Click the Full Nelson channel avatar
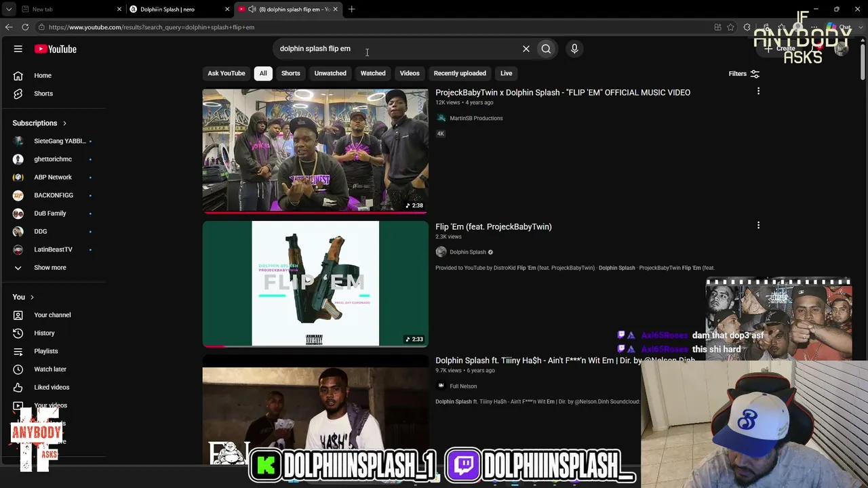Viewport: 868px width, 488px height. point(441,386)
